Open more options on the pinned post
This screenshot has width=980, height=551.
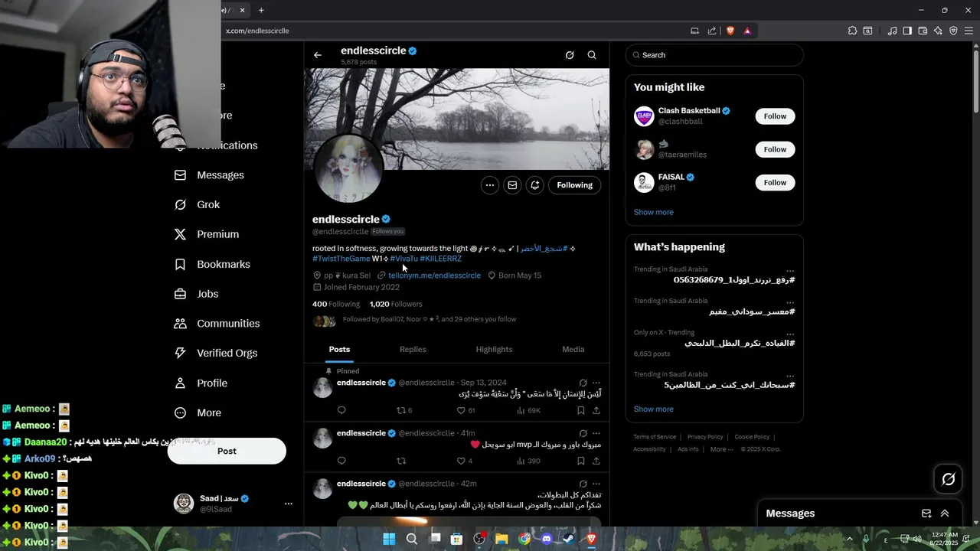(596, 383)
